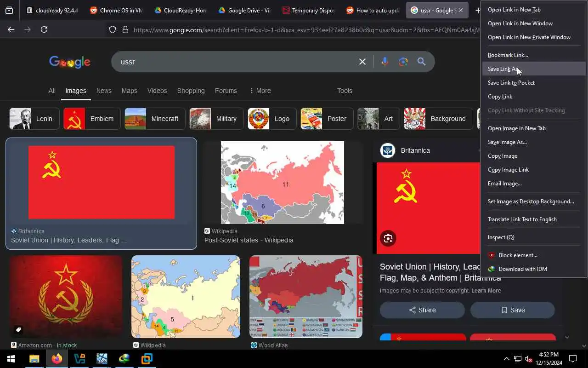This screenshot has height=368, width=588.
Task: Click the site security padlock icon
Action: click(x=125, y=29)
